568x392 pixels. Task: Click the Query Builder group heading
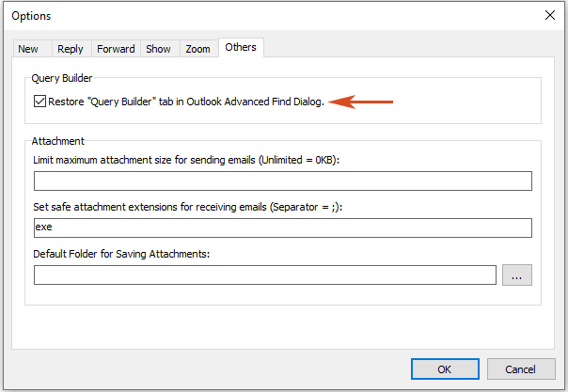click(x=62, y=78)
